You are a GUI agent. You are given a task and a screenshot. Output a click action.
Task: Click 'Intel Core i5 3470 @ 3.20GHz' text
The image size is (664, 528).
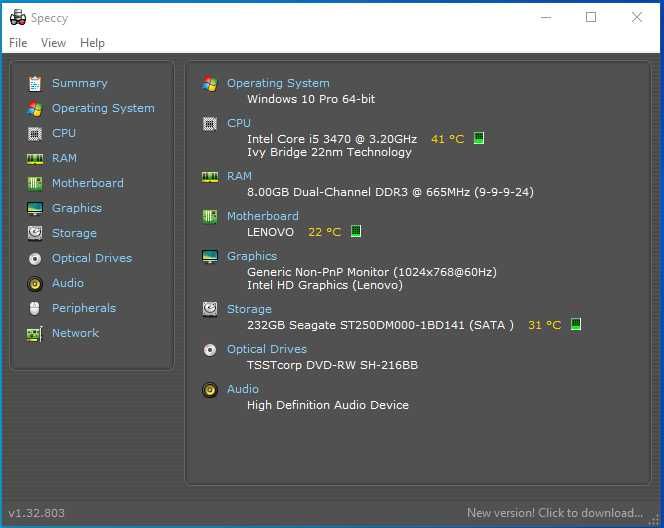(332, 138)
